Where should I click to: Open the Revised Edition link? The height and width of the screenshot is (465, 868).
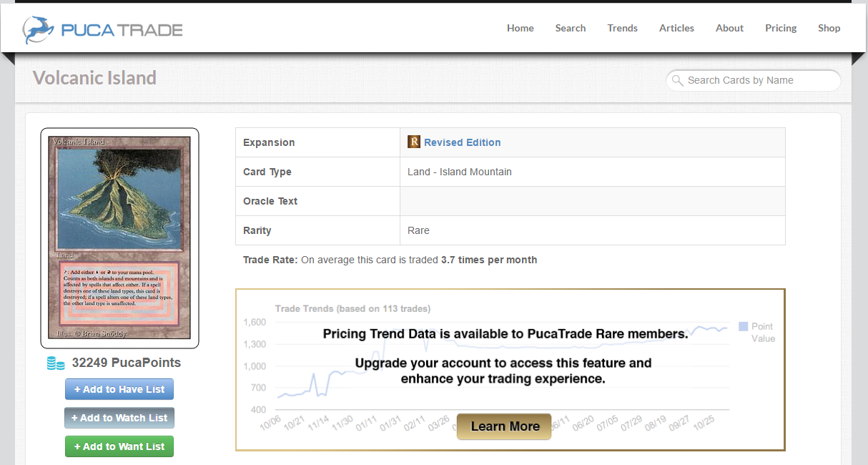pyautogui.click(x=463, y=142)
